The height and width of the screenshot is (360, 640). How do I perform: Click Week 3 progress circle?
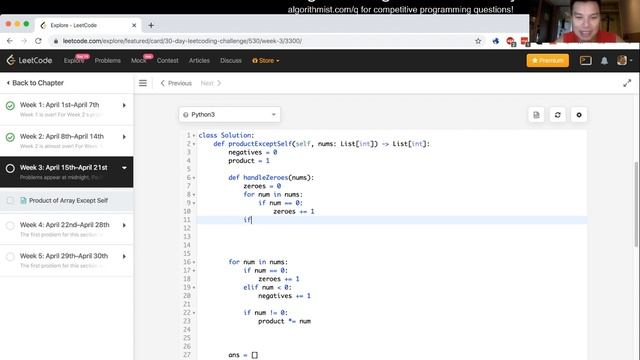(10, 168)
